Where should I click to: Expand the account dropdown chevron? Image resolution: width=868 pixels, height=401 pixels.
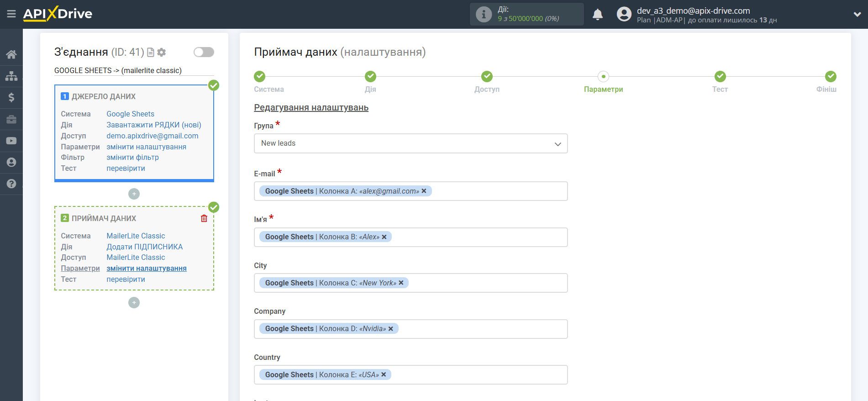click(857, 14)
